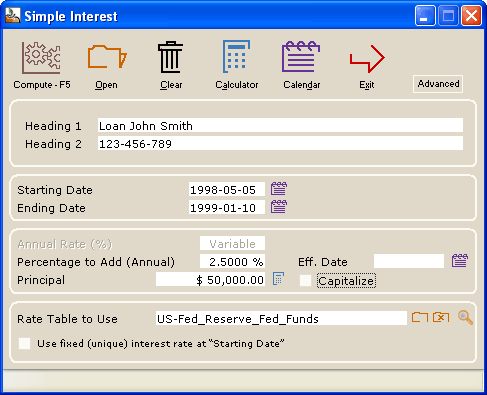Pick Starting Date with calendar icon
The image size is (487, 395).
click(279, 189)
